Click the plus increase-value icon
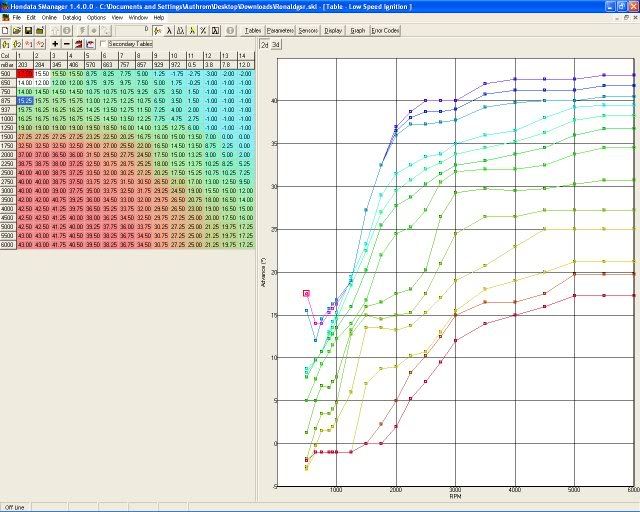The image size is (640, 512). (54, 45)
